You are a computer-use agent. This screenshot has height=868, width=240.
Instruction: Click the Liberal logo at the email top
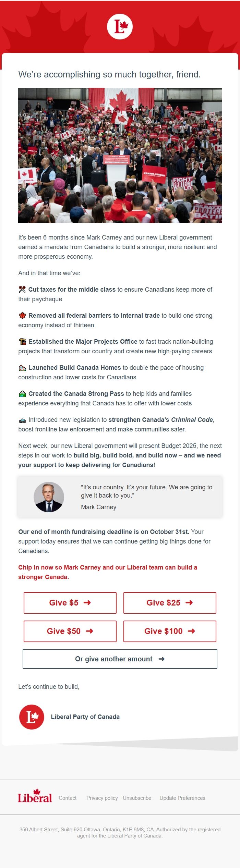click(120, 26)
